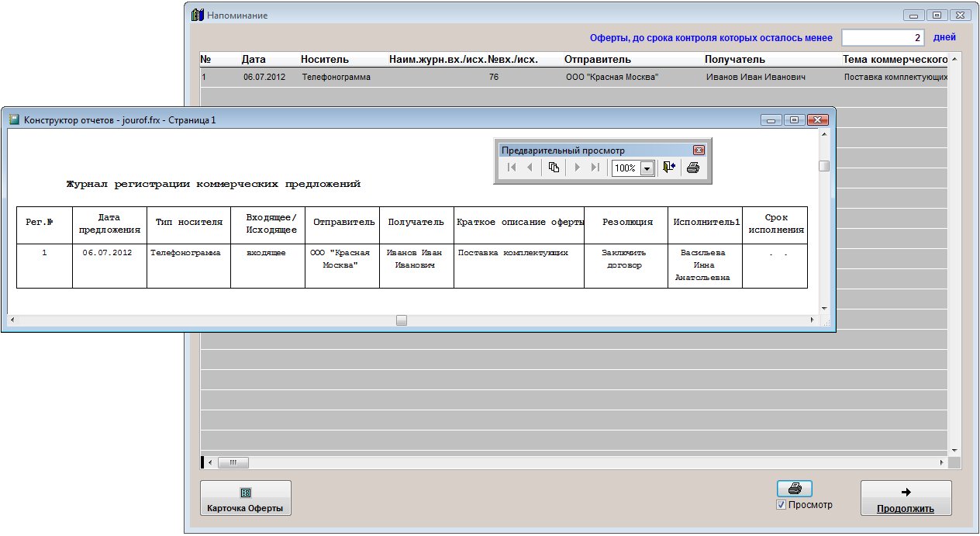
Task: Click right scroll arrow of Напоминание grid
Action: coord(942,463)
